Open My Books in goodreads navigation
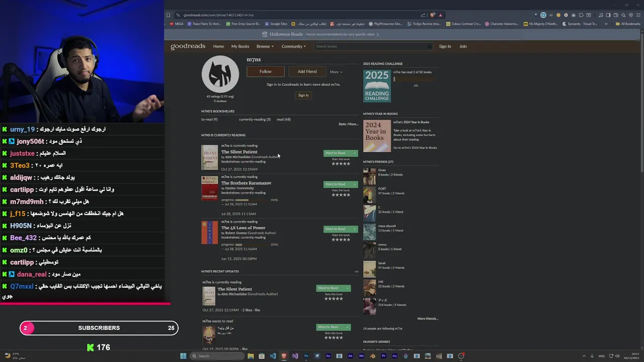The height and width of the screenshot is (362, 644). [240, 46]
